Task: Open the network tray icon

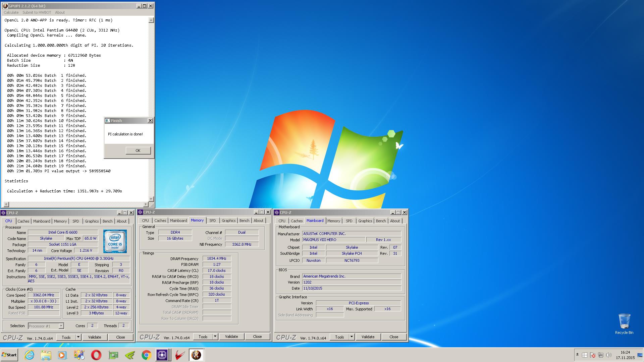Action: tap(601, 355)
